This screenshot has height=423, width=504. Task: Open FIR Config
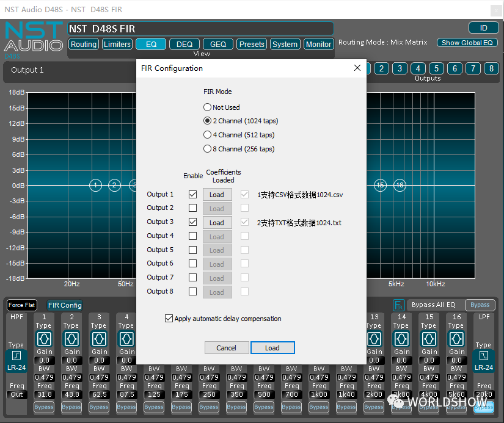65,305
